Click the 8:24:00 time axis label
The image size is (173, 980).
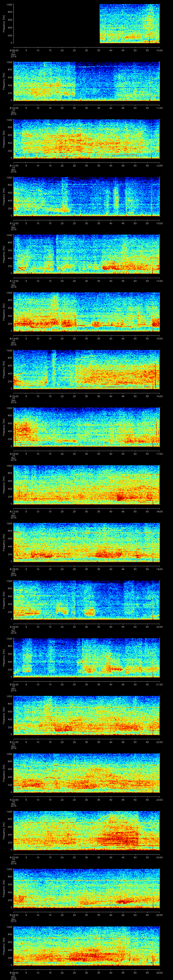[x=14, y=915]
